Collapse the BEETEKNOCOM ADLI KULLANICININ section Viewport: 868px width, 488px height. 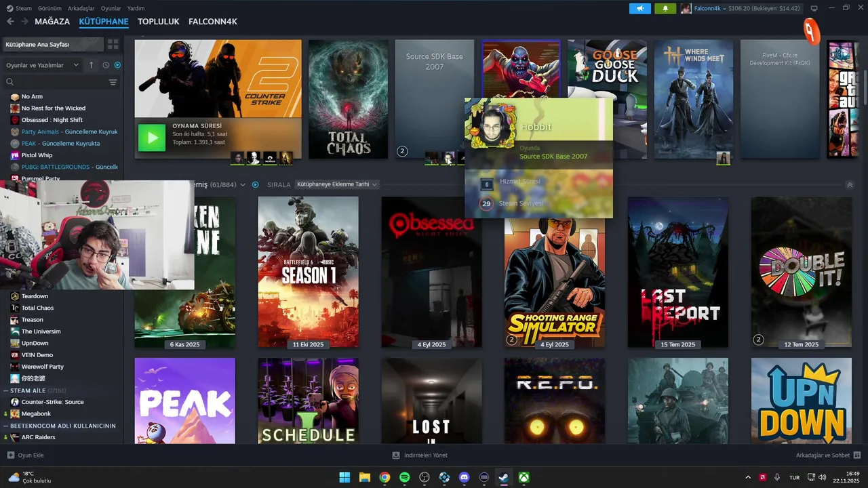(x=7, y=426)
